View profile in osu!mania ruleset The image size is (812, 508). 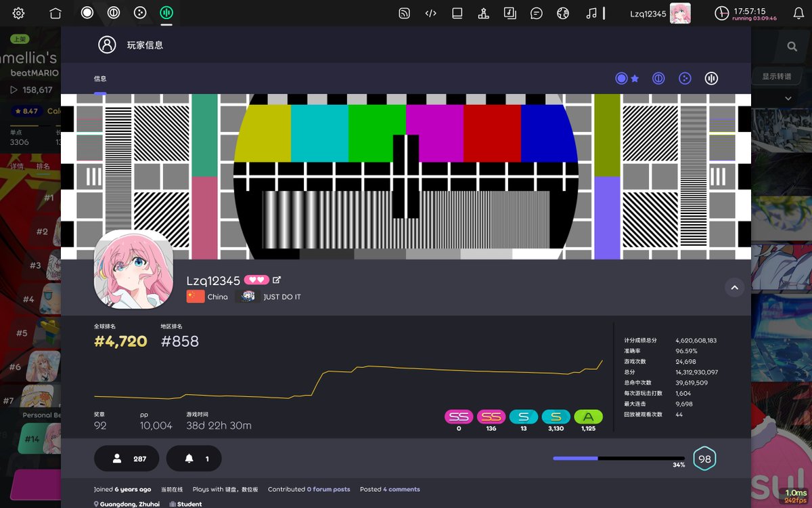[711, 79]
